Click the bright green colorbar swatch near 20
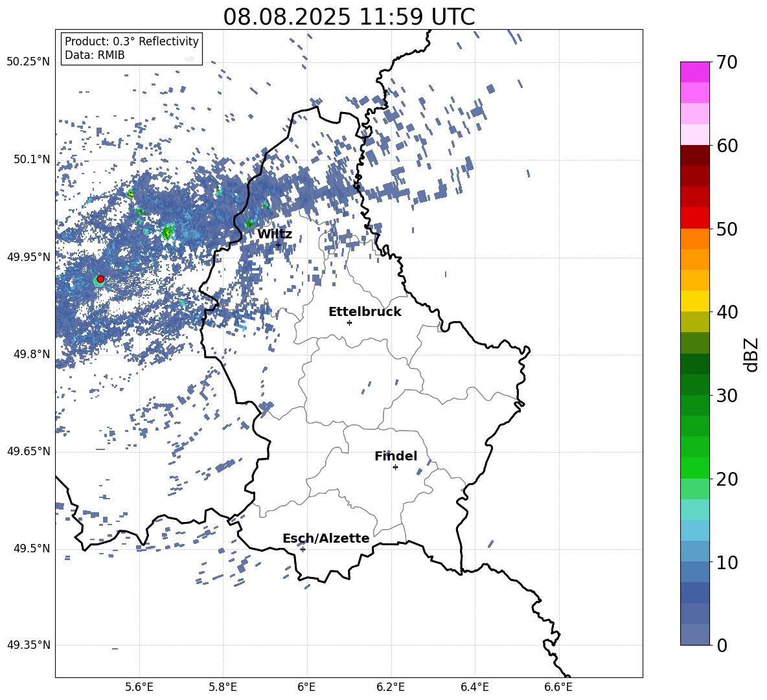The width and height of the screenshot is (767, 700). (x=695, y=468)
